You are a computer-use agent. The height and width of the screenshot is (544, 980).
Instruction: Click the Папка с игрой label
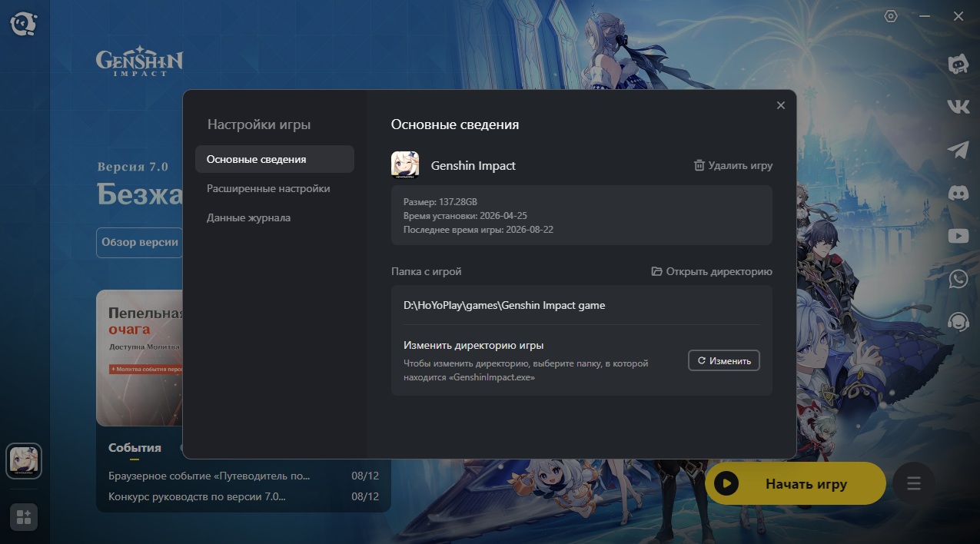(426, 271)
